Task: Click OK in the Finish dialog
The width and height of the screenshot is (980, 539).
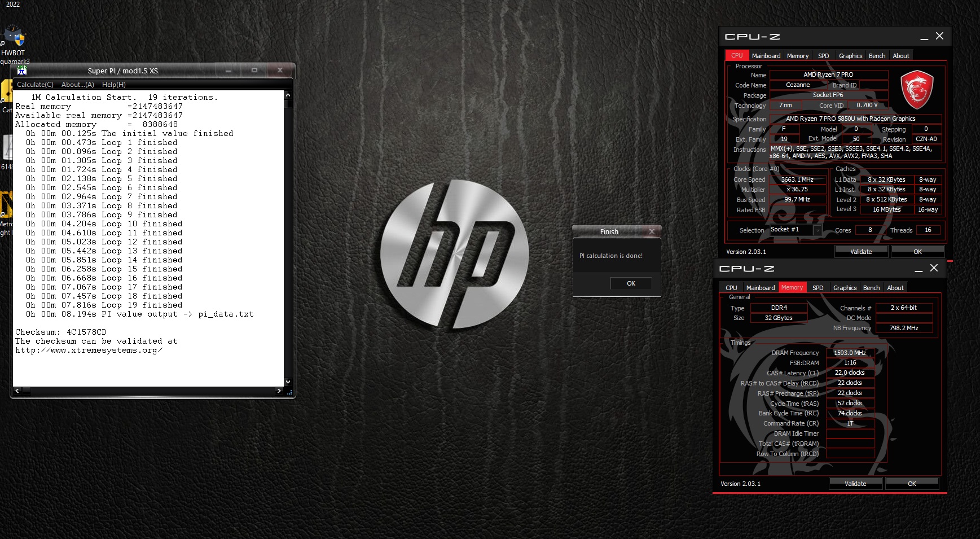Action: click(x=631, y=283)
